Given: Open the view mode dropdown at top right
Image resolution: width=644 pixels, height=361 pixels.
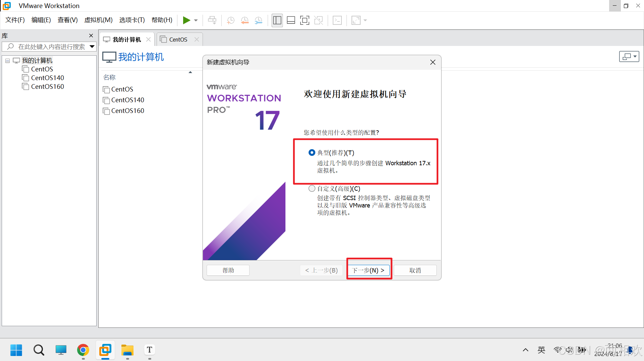Looking at the screenshot, I should coord(629,57).
